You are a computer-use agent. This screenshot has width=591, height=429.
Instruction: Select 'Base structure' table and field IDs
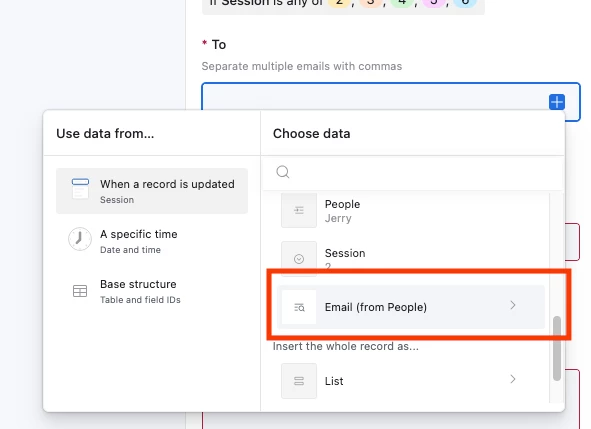[x=152, y=291]
